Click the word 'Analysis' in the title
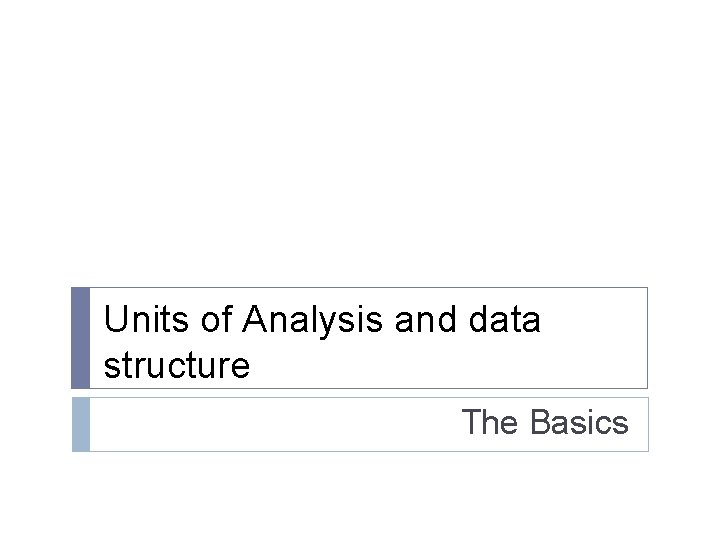This screenshot has width=720, height=540. point(314,320)
